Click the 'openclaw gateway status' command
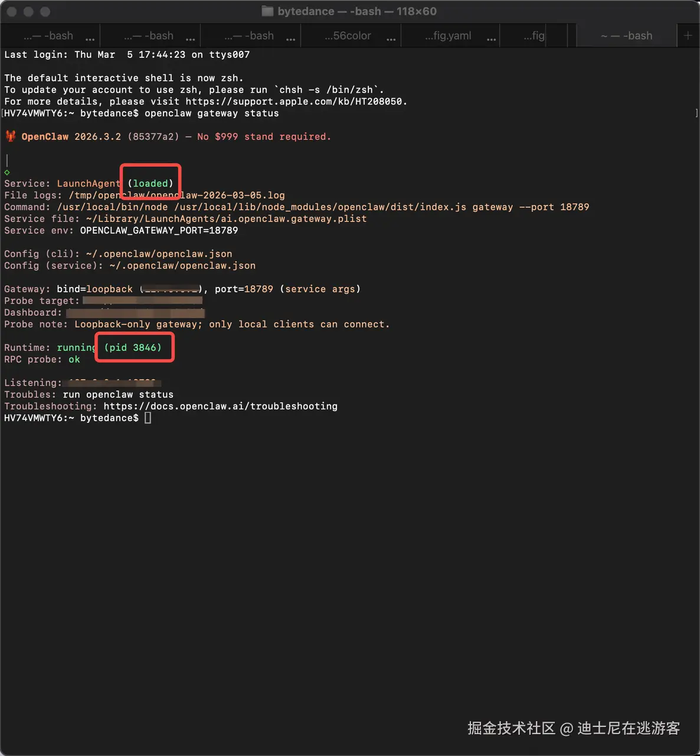 [211, 113]
